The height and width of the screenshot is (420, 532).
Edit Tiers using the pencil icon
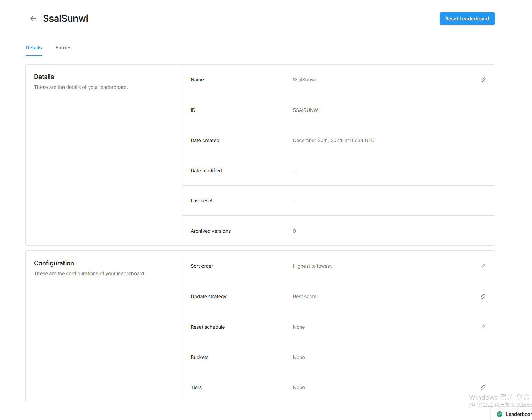click(483, 387)
